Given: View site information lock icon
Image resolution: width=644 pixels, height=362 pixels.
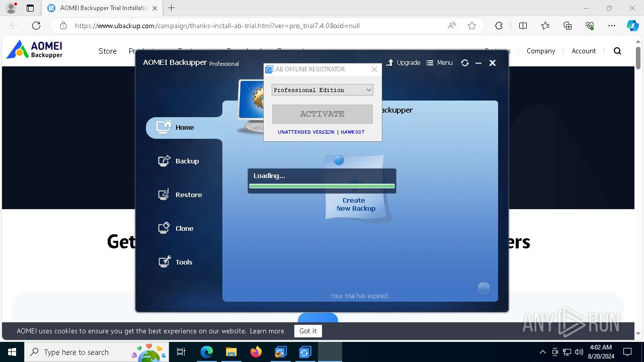Looking at the screenshot, I should tap(63, 26).
